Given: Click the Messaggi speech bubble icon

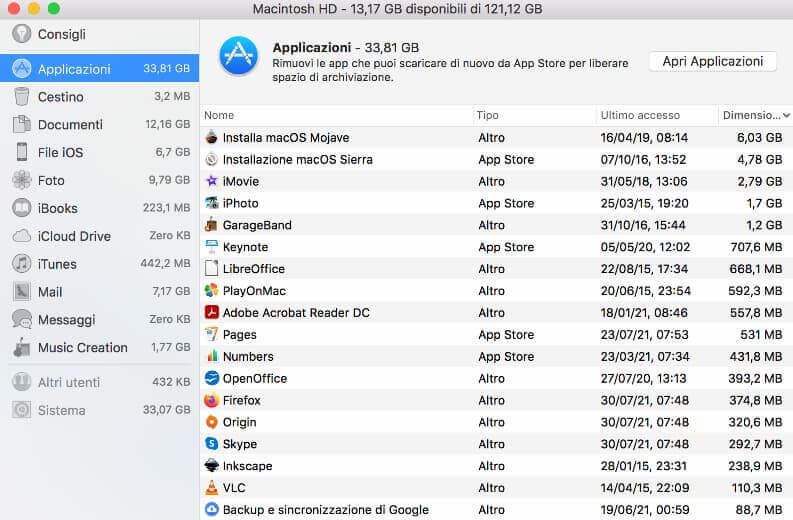Looking at the screenshot, I should coord(21,319).
